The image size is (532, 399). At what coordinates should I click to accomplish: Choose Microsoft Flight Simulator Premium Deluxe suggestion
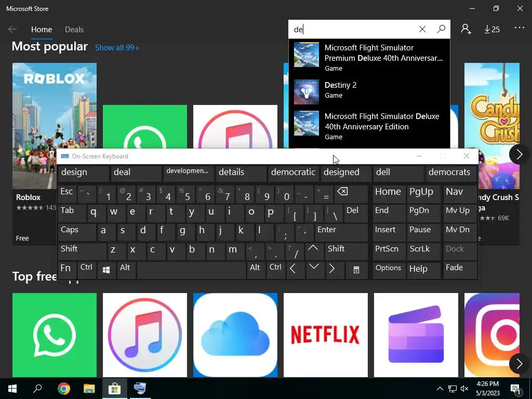point(369,57)
